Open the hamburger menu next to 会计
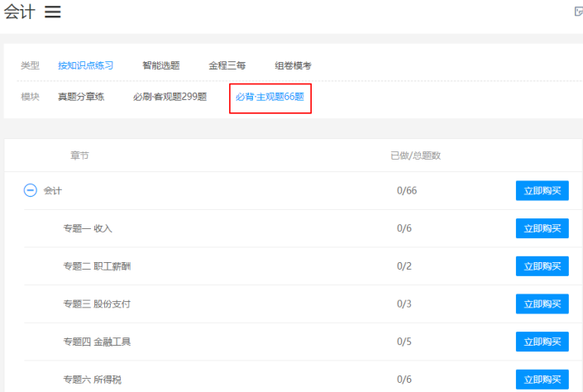 [52, 12]
